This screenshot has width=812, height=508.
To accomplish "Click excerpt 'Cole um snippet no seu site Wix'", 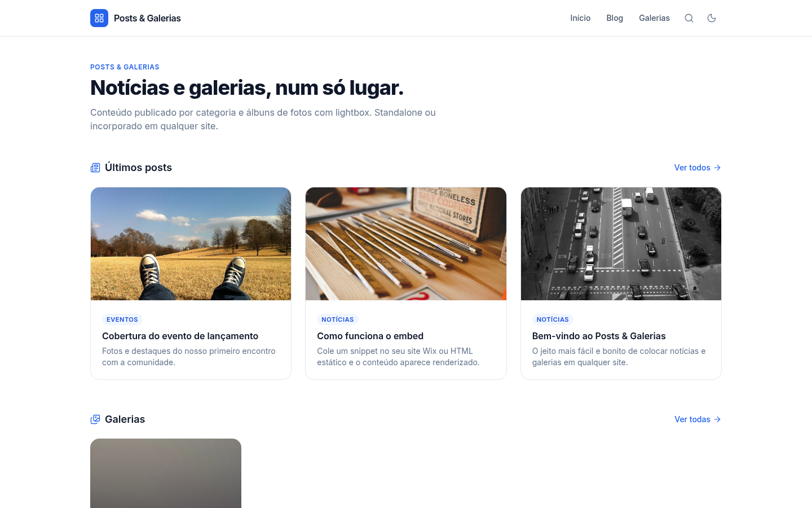I will [x=398, y=357].
